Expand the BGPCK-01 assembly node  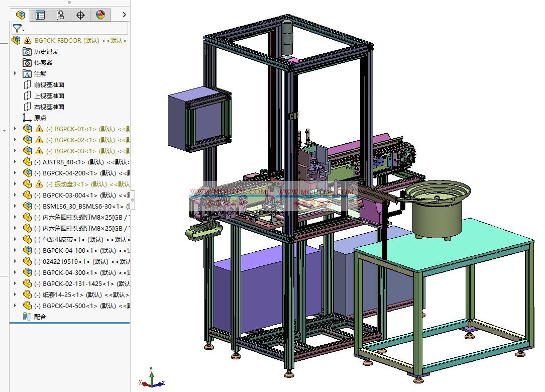point(15,128)
